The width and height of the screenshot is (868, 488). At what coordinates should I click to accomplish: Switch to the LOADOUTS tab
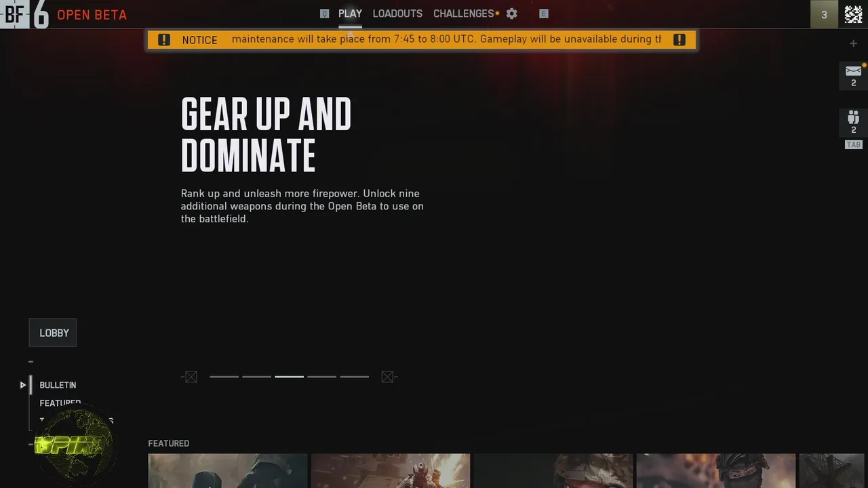[397, 14]
